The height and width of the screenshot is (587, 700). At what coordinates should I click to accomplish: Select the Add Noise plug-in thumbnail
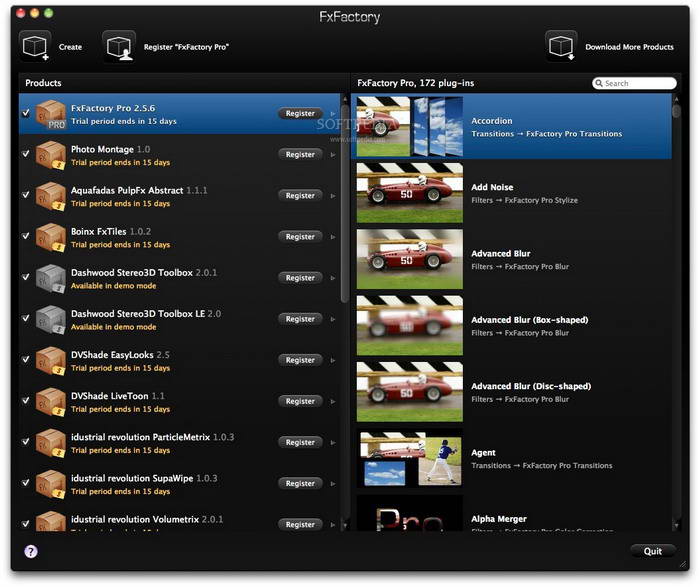tap(410, 193)
